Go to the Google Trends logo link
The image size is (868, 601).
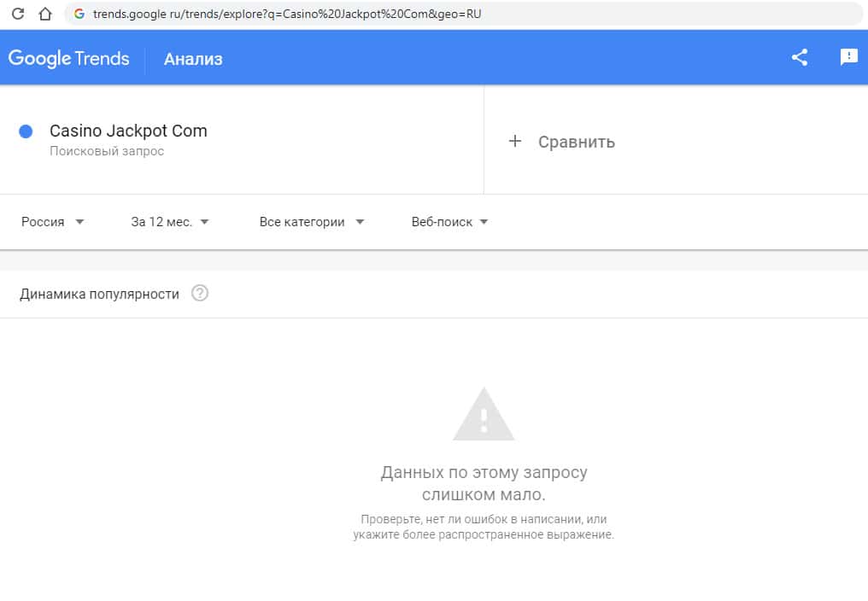69,59
